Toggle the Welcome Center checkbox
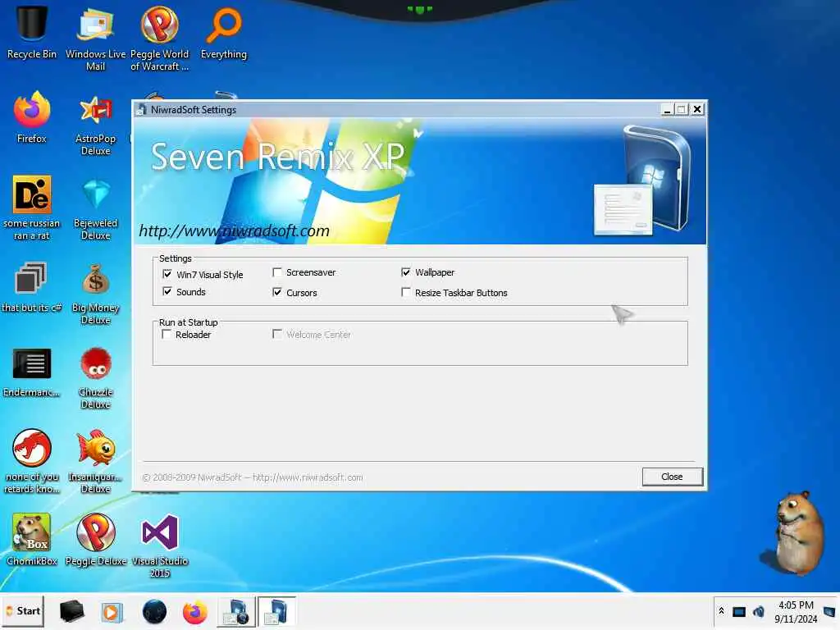This screenshot has height=630, width=840. [x=277, y=334]
